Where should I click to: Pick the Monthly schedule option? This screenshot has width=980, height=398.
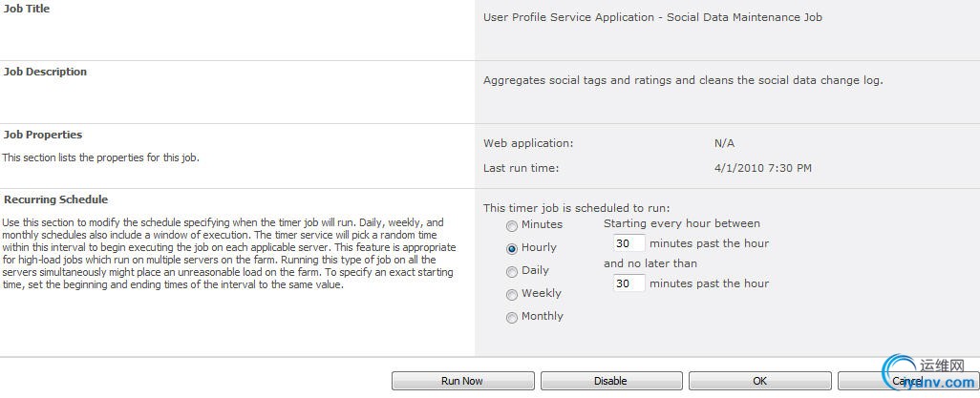pyautogui.click(x=512, y=317)
